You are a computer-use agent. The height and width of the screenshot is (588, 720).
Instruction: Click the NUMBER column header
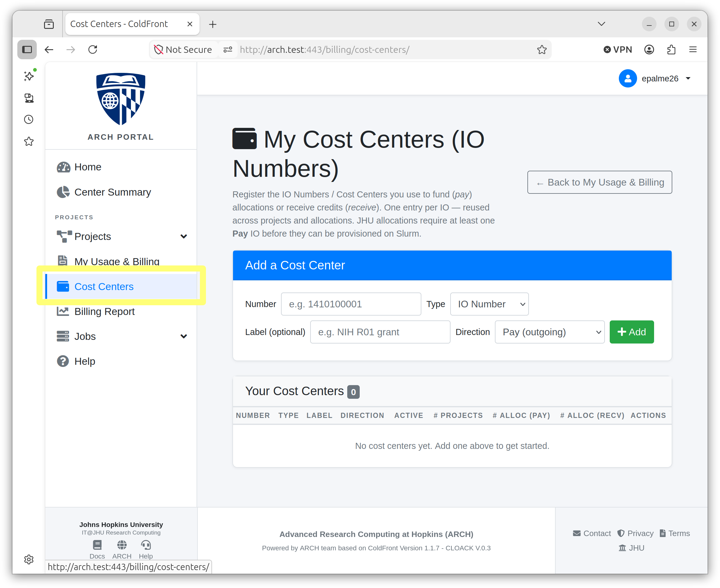tap(253, 415)
